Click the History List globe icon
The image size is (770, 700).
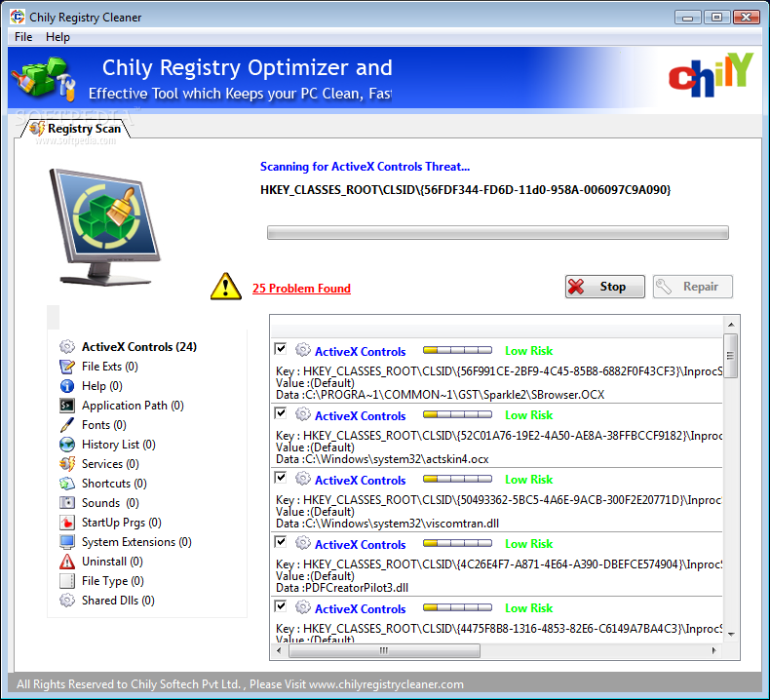pos(67,445)
